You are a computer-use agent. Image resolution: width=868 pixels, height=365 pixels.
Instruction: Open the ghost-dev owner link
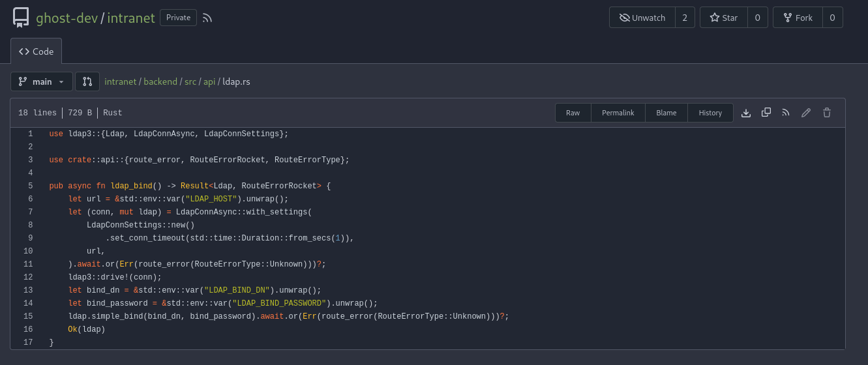(67, 18)
